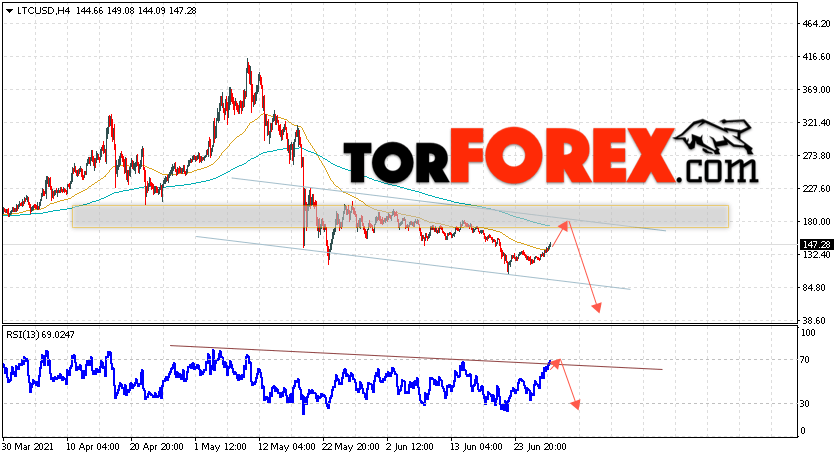Select the brown RSI descending trendline
This screenshot has width=838, height=458.
click(x=416, y=358)
